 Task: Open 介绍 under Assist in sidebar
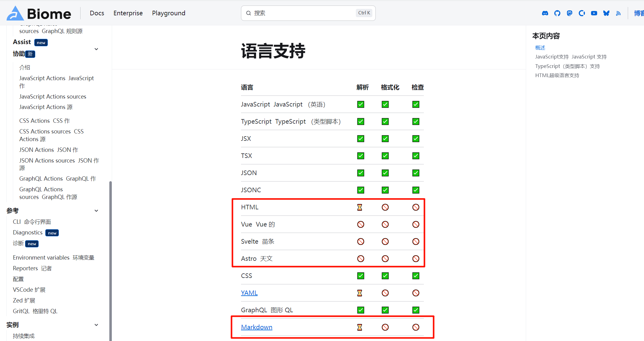coord(25,67)
